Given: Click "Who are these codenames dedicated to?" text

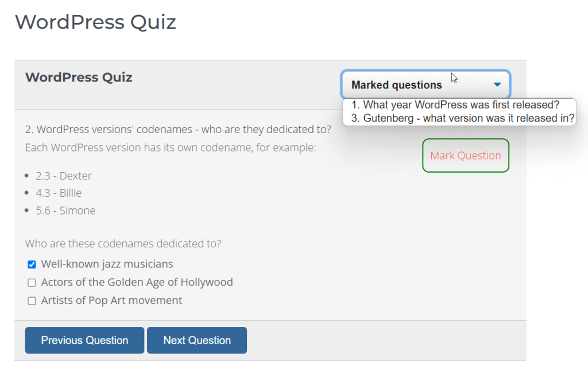Looking at the screenshot, I should [x=123, y=244].
